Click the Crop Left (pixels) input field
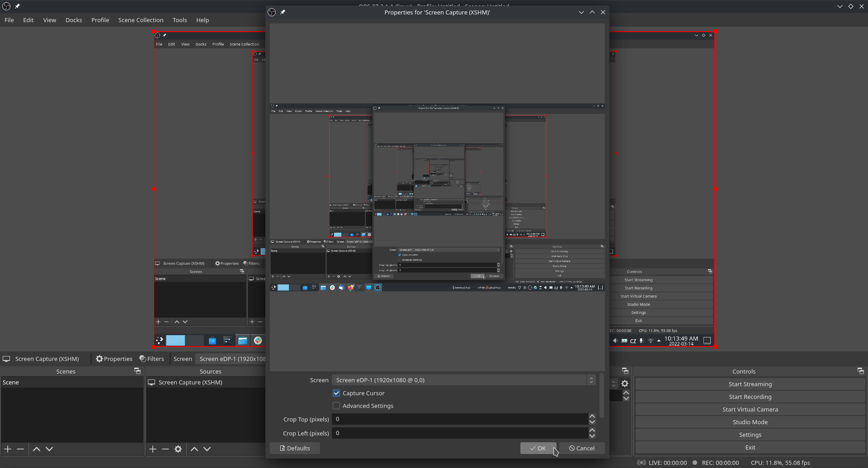Viewport: 868px width, 468px height. [x=460, y=433]
